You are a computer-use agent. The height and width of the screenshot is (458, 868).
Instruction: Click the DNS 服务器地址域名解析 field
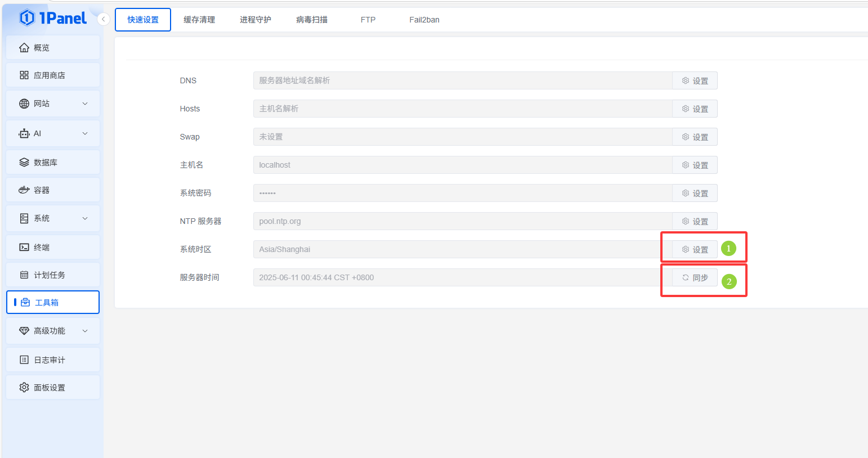[462, 80]
